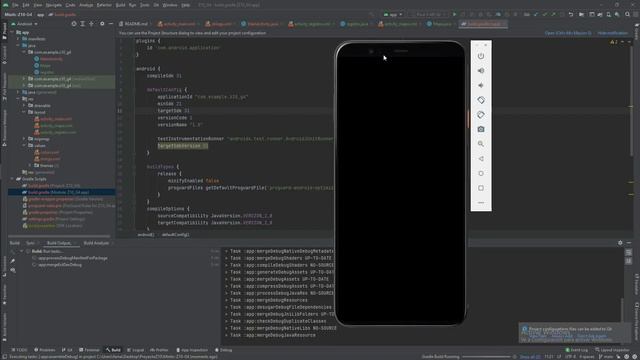Tap emulator Home circle button
This screenshot has height=360, width=640.
481,173
